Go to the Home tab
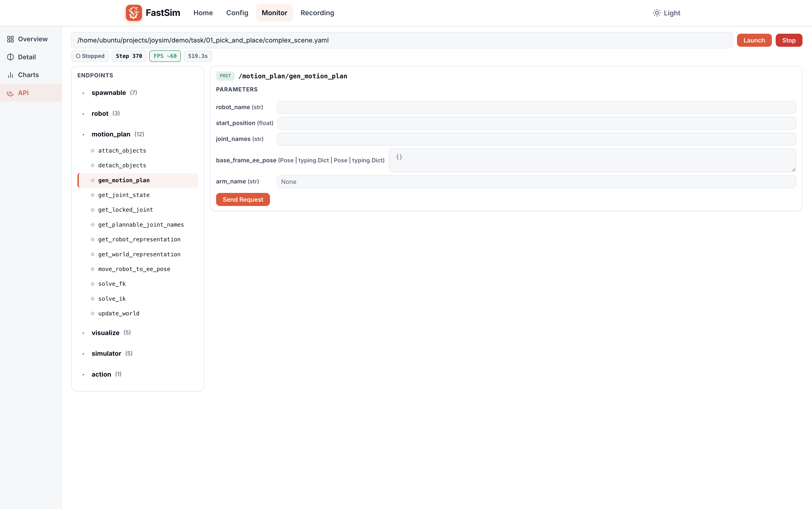Viewport: 812px width, 509px height. click(x=203, y=13)
